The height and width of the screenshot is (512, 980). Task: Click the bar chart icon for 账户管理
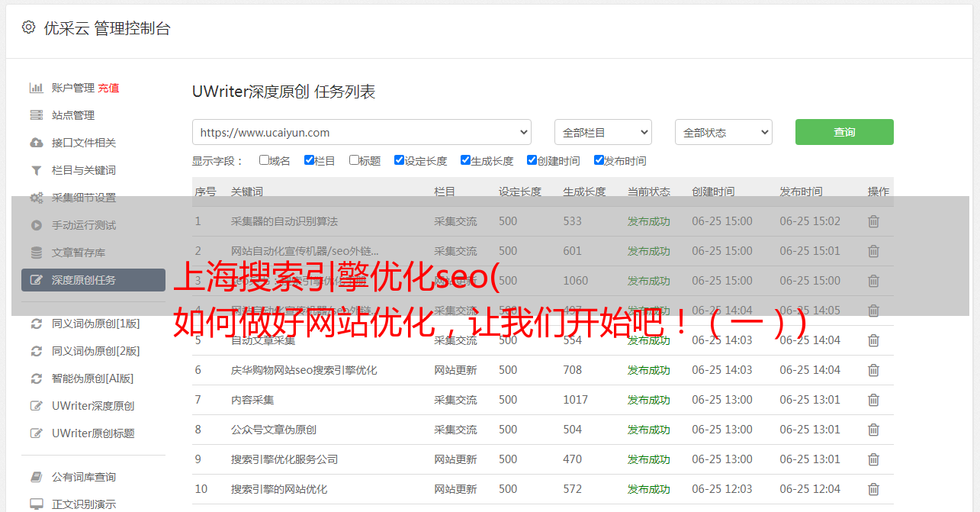click(36, 88)
